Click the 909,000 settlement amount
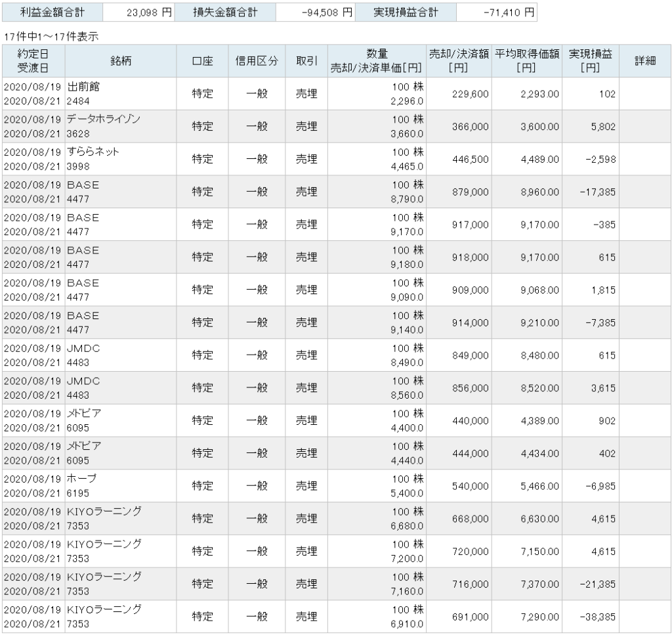The height and width of the screenshot is (637, 672). (x=470, y=290)
